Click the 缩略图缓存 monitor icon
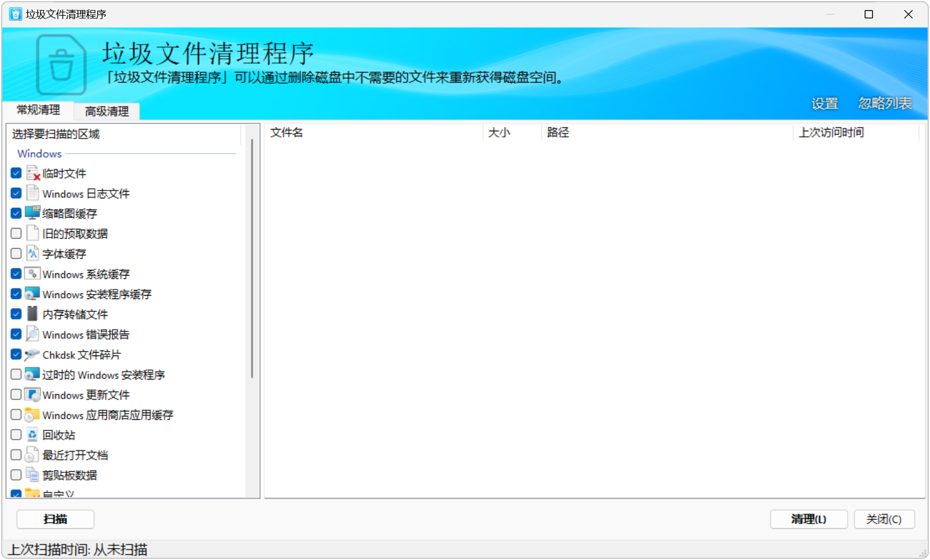The width and height of the screenshot is (930, 560). click(x=33, y=213)
